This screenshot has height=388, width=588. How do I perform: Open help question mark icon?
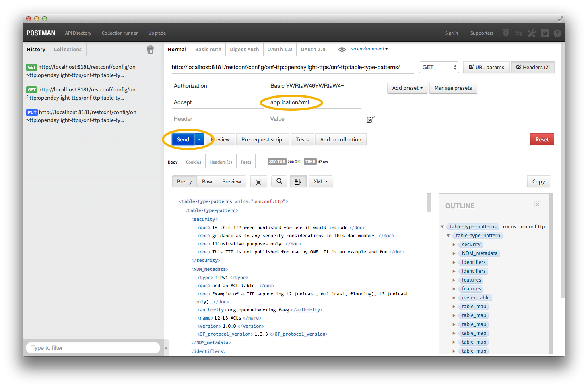[557, 33]
